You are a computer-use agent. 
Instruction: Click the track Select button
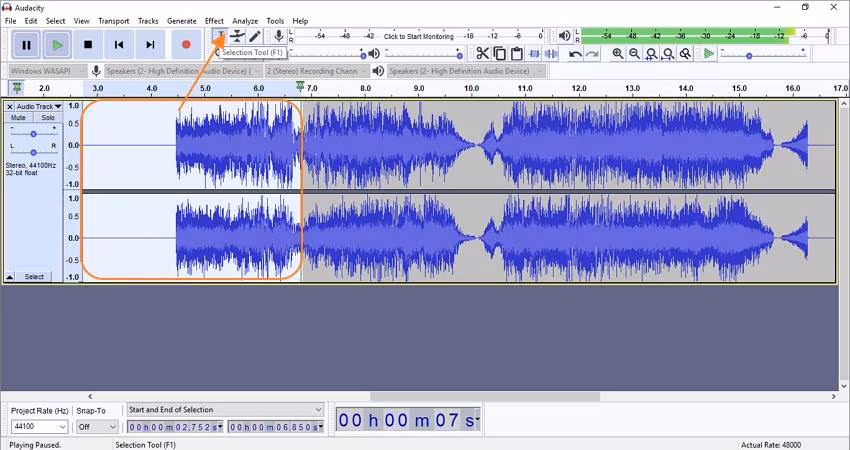(x=34, y=277)
